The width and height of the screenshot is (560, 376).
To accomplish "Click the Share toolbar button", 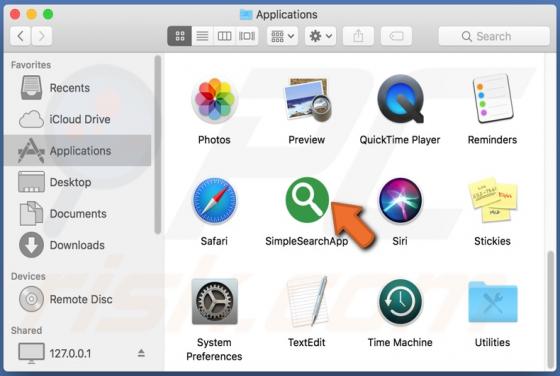I will [358, 36].
